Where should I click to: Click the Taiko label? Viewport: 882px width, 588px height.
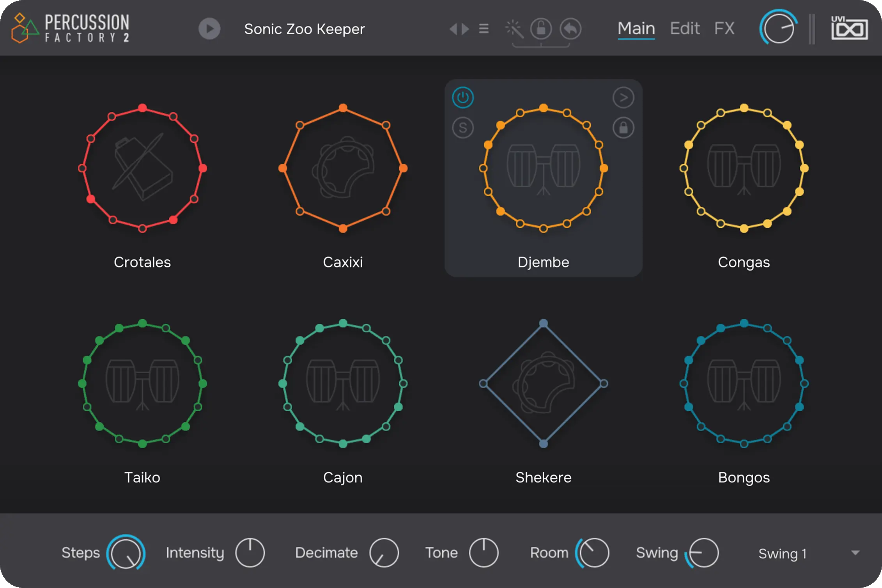[142, 478]
